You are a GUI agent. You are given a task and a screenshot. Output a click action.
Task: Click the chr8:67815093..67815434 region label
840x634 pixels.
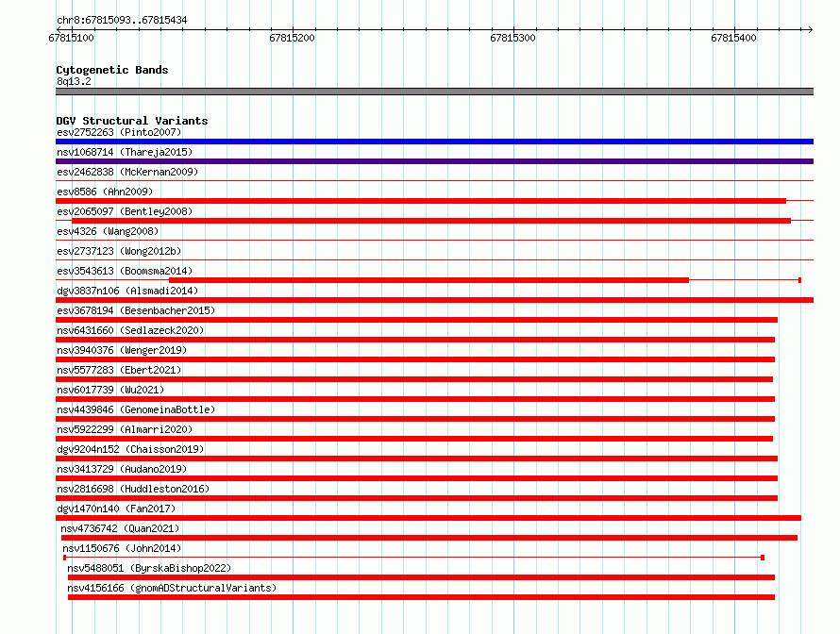coord(122,21)
